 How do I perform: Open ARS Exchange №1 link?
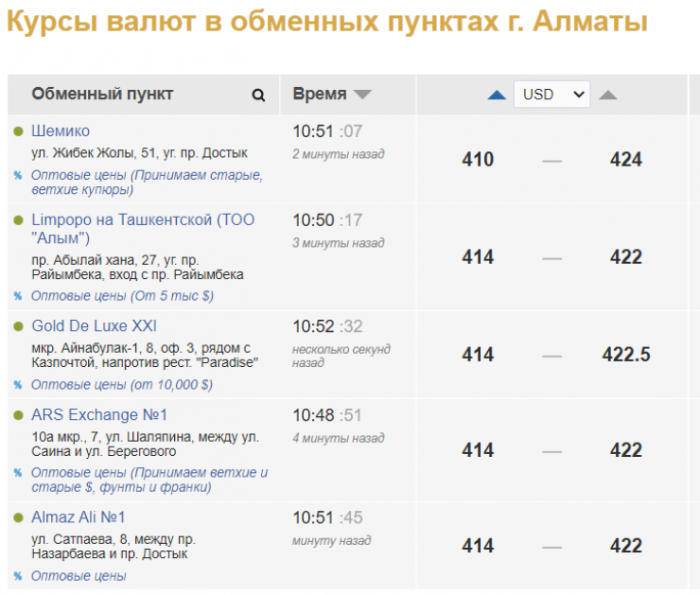pos(98,414)
